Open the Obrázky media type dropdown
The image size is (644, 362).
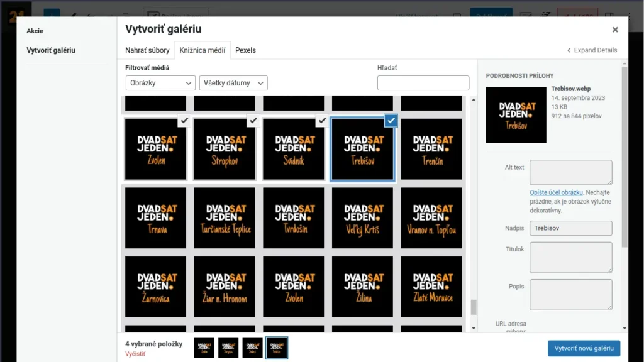[160, 83]
